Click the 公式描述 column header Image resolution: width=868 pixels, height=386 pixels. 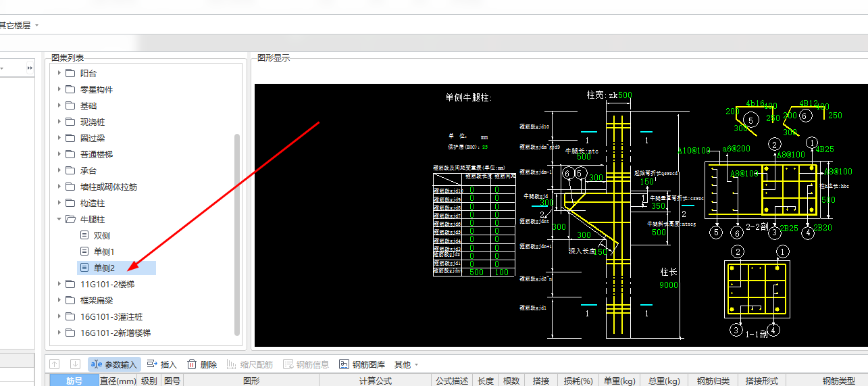click(x=451, y=381)
